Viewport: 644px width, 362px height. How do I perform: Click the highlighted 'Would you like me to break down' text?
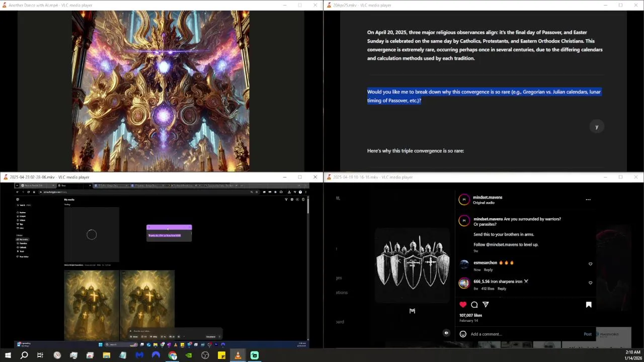pos(484,96)
